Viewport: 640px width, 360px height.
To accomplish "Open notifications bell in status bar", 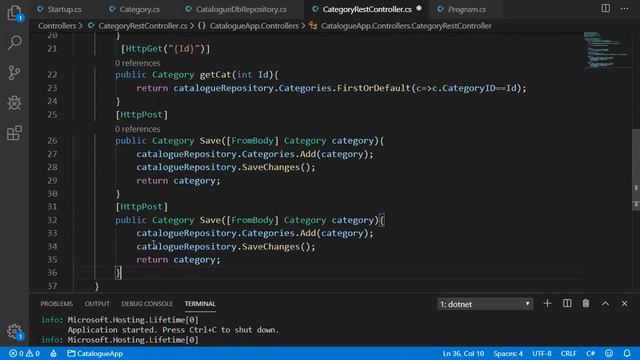I will (627, 353).
